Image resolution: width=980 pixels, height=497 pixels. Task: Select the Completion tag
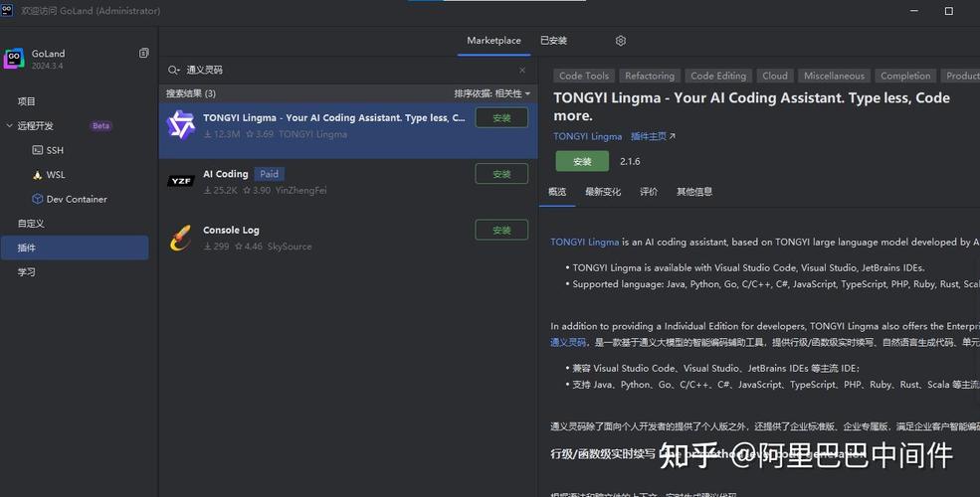click(x=905, y=77)
